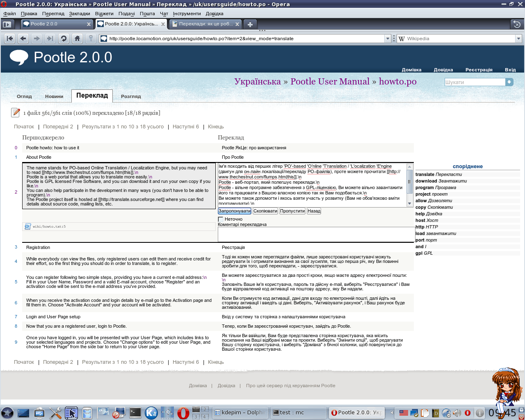Open the Wikipedia search engine dropdown
The height and width of the screenshot is (420, 525).
point(518,39)
